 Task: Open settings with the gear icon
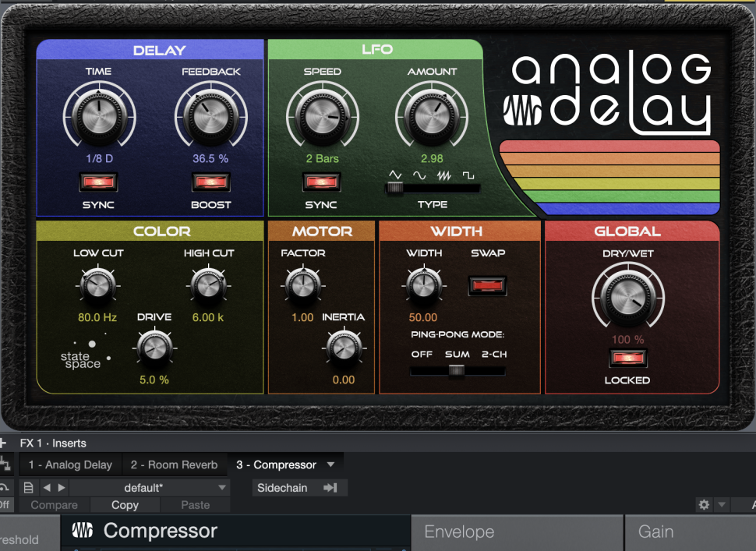pyautogui.click(x=704, y=505)
